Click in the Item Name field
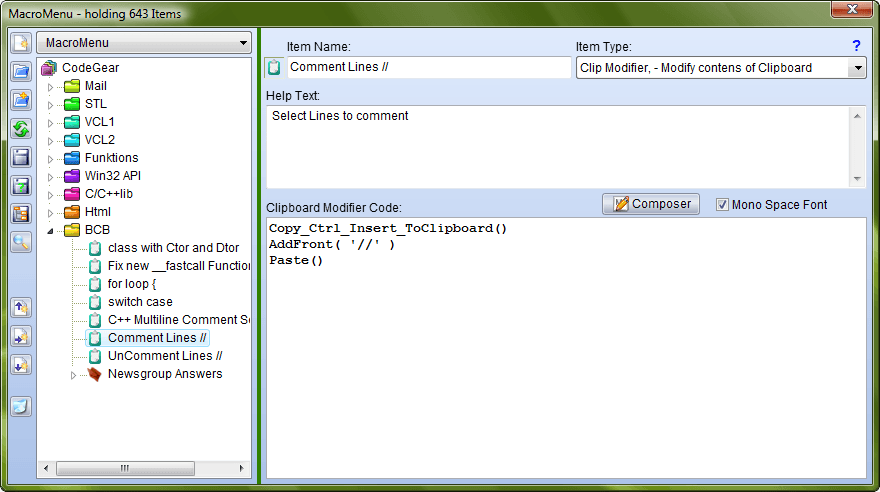Image resolution: width=880 pixels, height=492 pixels. 429,67
